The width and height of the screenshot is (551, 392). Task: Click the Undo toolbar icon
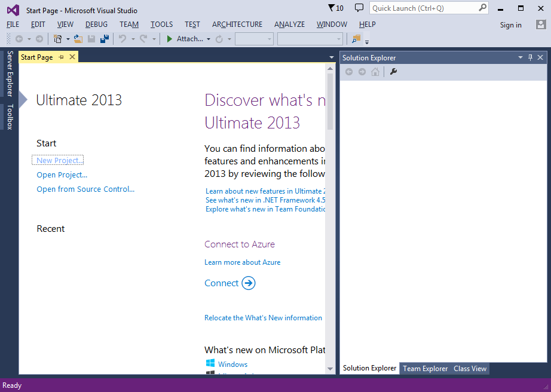pos(123,39)
